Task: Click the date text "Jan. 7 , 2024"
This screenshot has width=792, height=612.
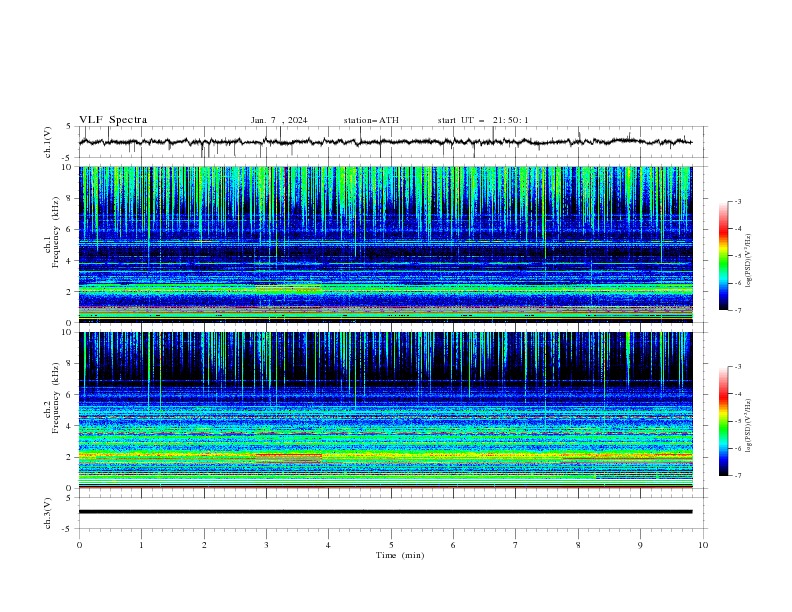Action: [279, 120]
